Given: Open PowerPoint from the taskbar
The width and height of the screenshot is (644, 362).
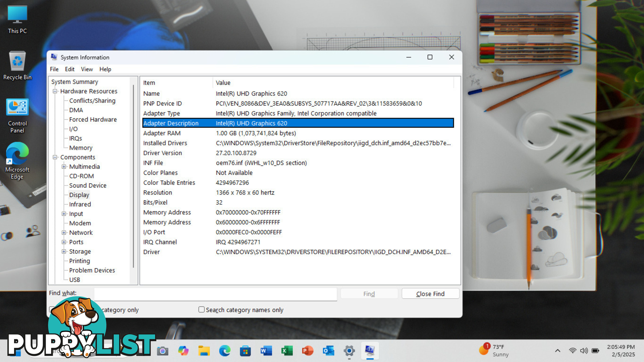Looking at the screenshot, I should (308, 351).
